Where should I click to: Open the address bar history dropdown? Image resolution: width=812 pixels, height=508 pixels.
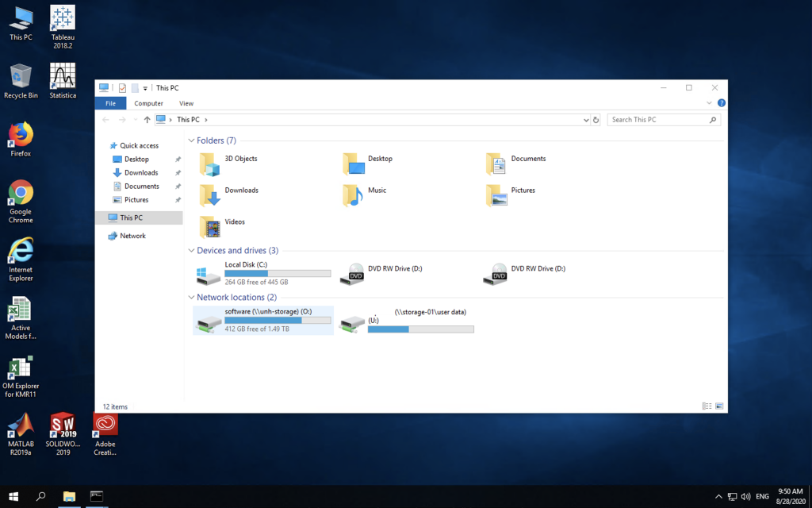point(587,120)
